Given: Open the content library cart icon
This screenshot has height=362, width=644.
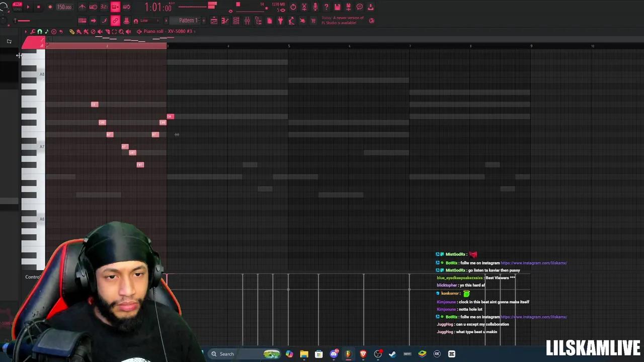Looking at the screenshot, I should (313, 21).
